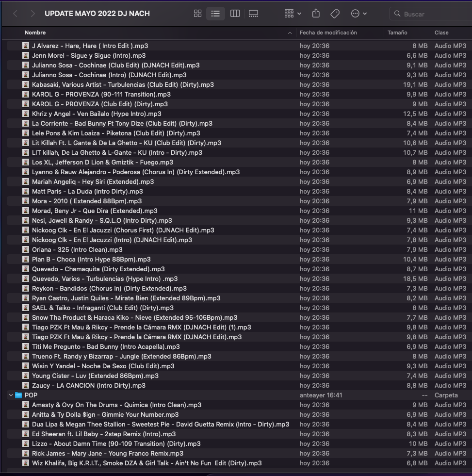Screen dimensions: 472x476
Task: Sort by the Clase column header
Action: 441,33
